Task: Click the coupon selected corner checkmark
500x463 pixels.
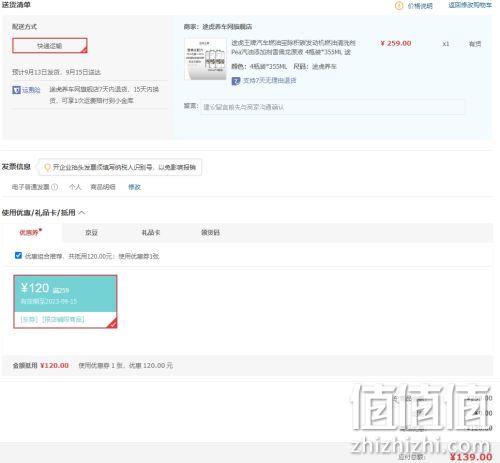Action: tap(113, 323)
